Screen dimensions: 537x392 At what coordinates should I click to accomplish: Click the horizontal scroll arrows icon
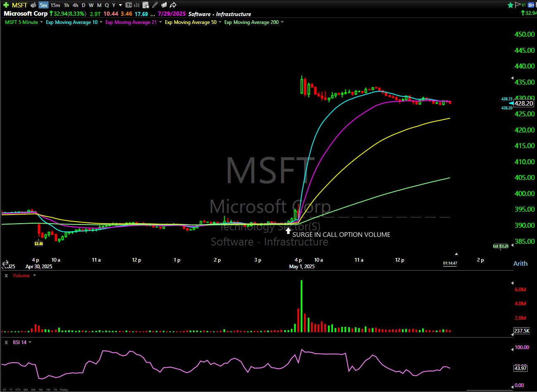pyautogui.click(x=5, y=263)
